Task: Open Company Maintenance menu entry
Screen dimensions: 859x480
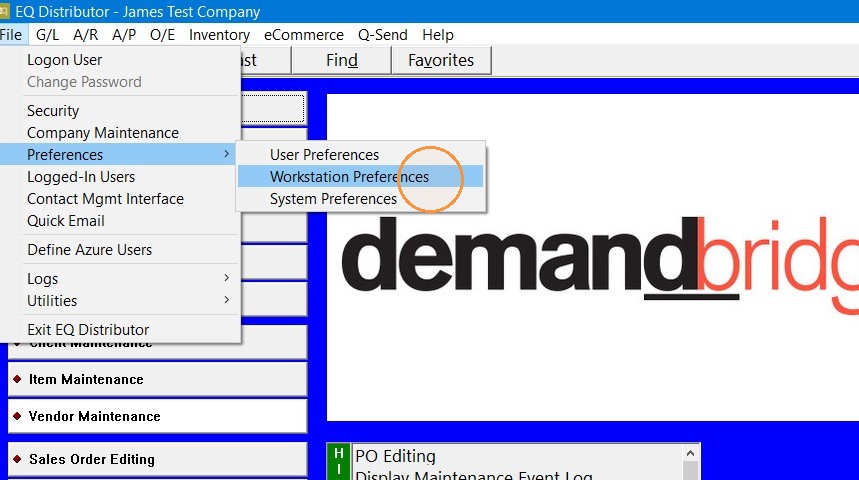Action: click(121, 133)
